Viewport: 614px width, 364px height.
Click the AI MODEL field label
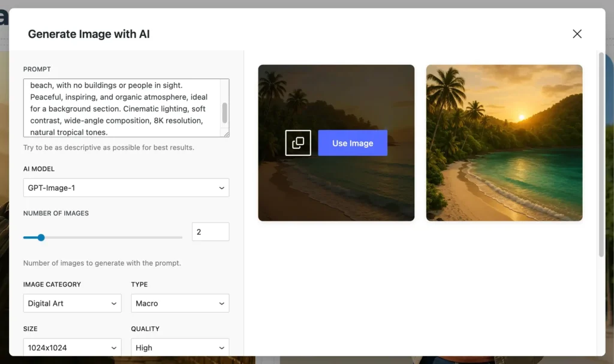39,169
